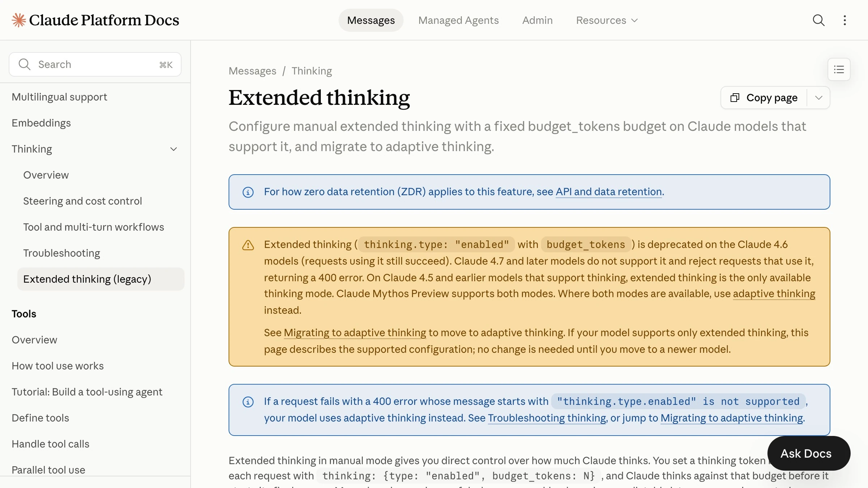Click the warning triangle icon in deprecation box
The width and height of the screenshot is (868, 488).
[248, 245]
